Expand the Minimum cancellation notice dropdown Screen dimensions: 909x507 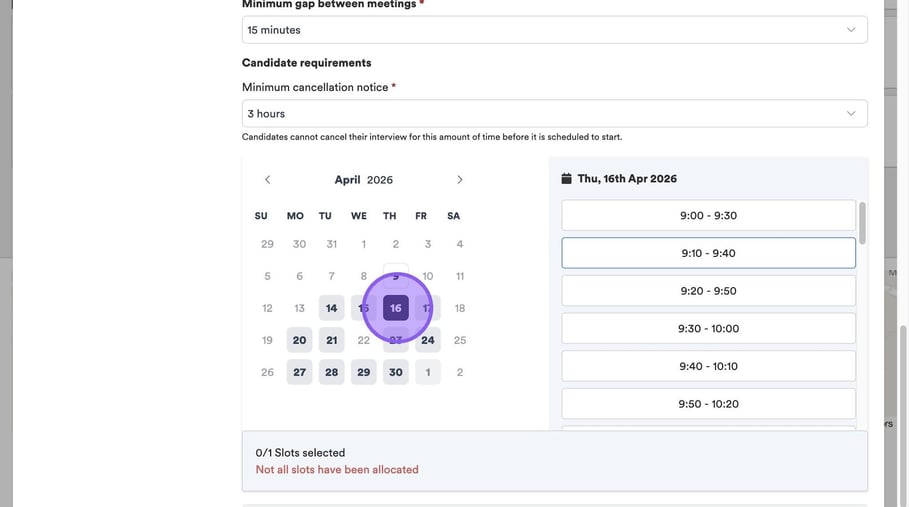tap(554, 114)
